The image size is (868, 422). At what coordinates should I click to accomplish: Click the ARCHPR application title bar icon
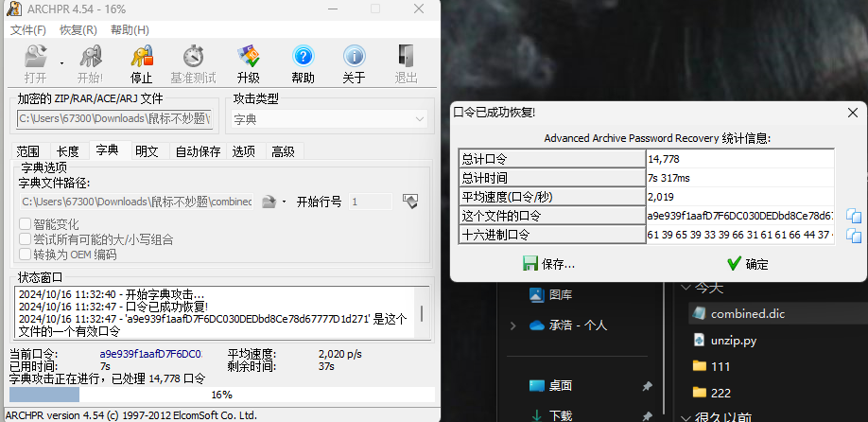(14, 9)
